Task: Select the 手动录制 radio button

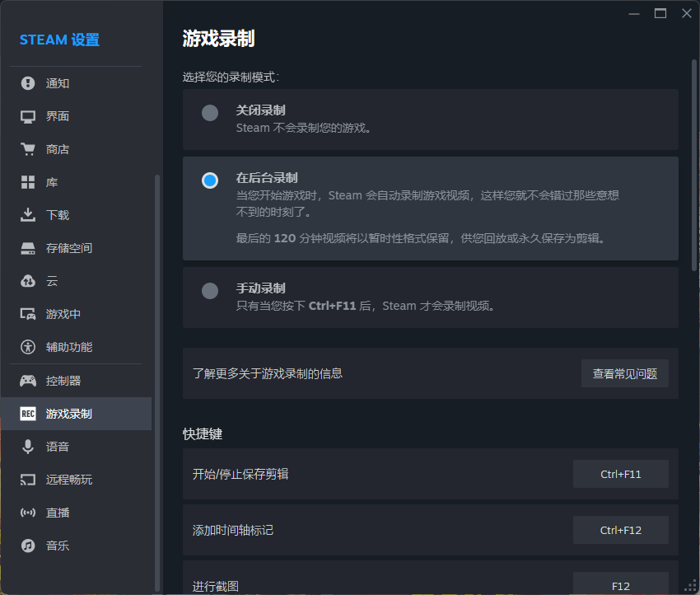Action: tap(210, 291)
